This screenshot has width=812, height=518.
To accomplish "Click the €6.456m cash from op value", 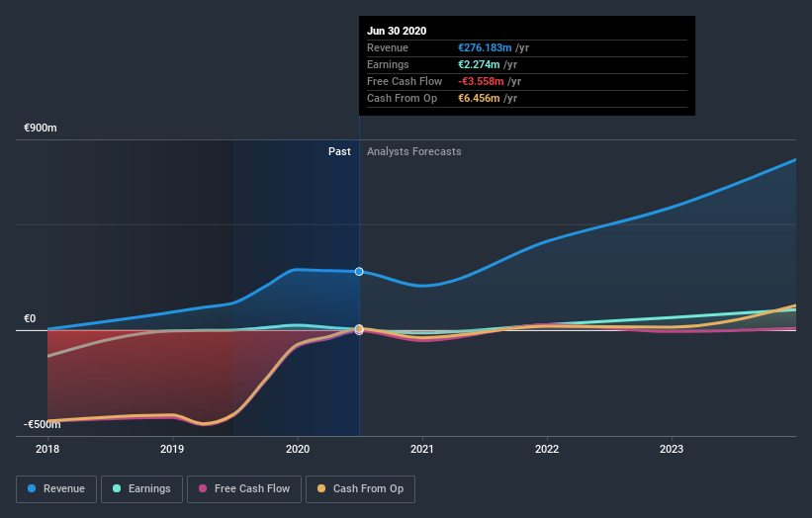I will tap(479, 98).
